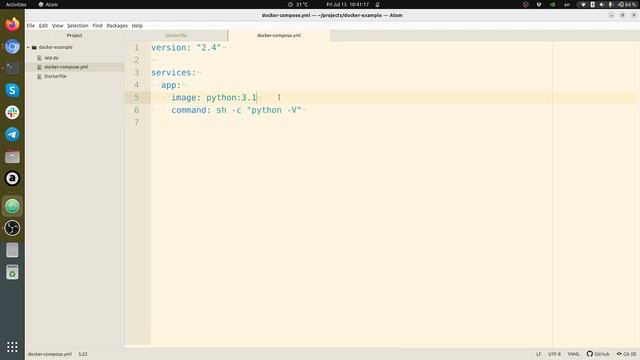The width and height of the screenshot is (640, 360).
Task: Click line number 6 in the gutter
Action: (x=137, y=110)
